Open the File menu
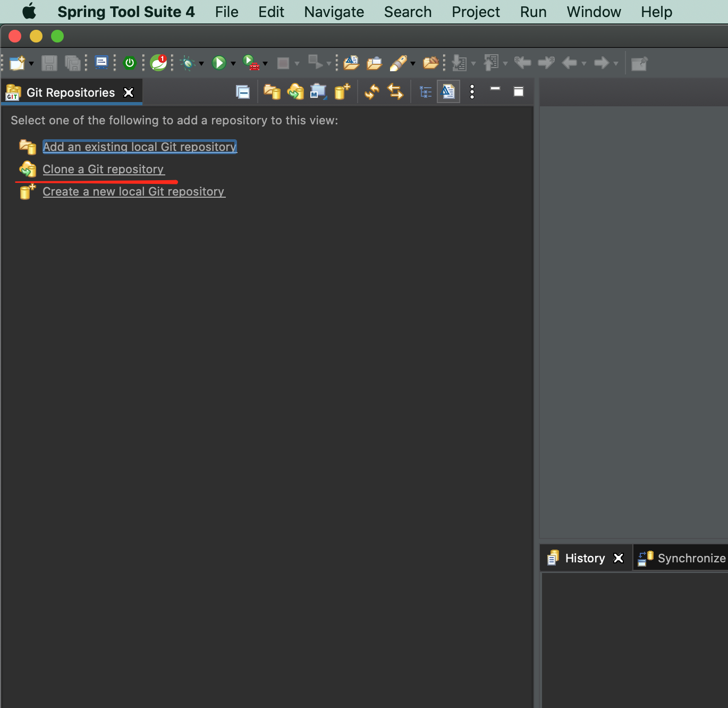728x708 pixels. [x=227, y=12]
